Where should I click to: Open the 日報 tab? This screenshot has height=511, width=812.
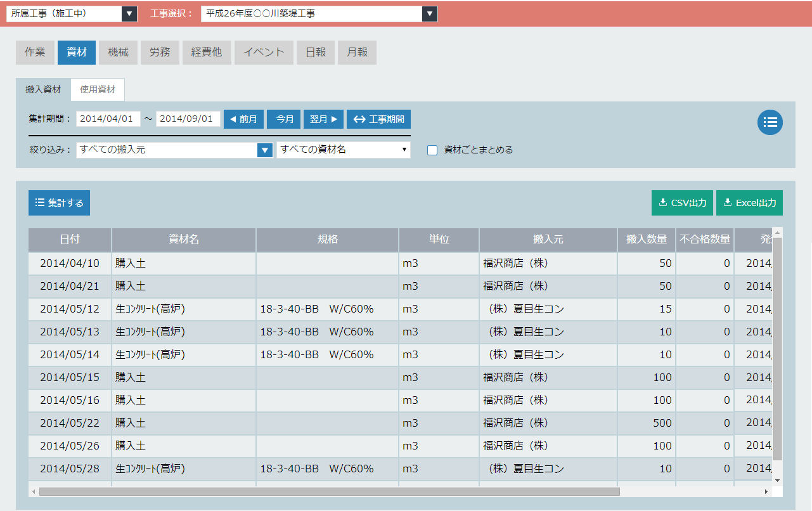pos(316,53)
